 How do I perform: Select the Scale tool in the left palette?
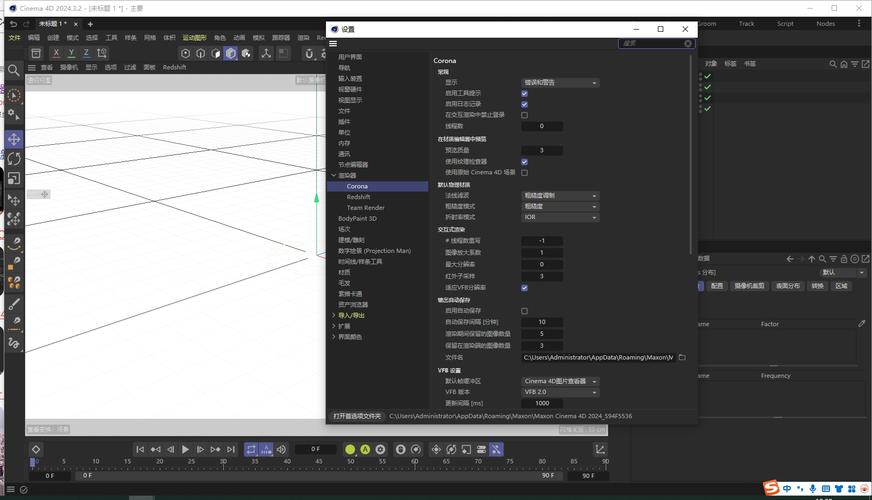(14, 178)
